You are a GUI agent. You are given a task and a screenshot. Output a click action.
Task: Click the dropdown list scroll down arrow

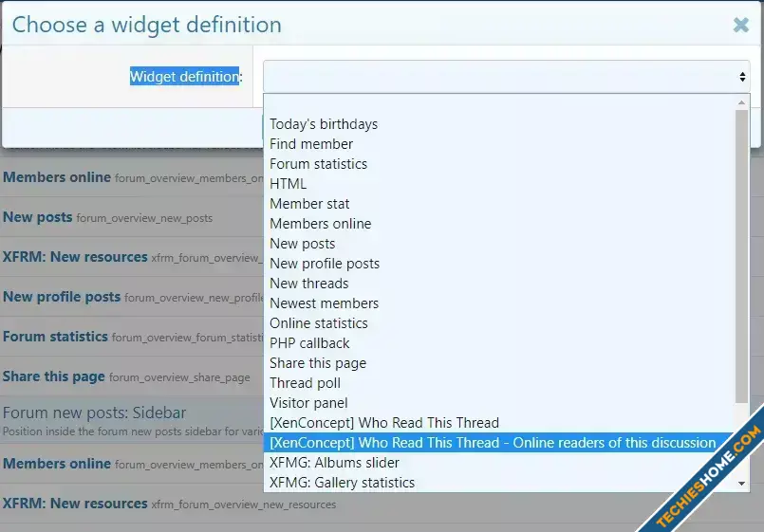pyautogui.click(x=741, y=484)
